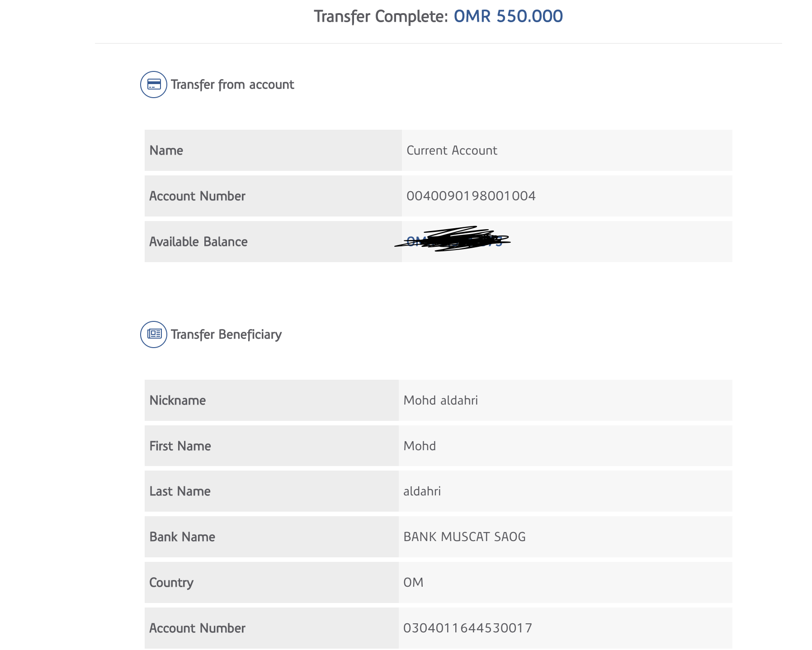Screen dimensions: 812x650
Task: Select the nickname value 'Mohd aldahri'
Action: coord(440,400)
